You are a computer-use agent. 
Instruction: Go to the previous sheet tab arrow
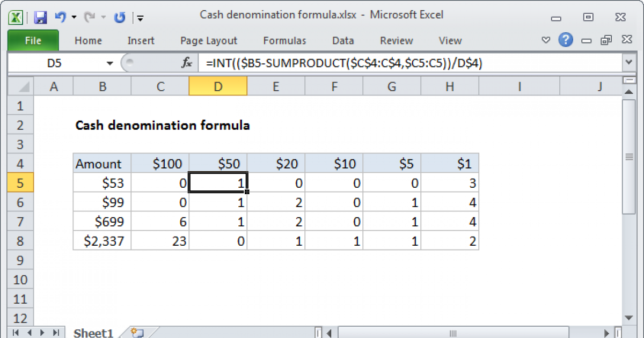(28, 333)
